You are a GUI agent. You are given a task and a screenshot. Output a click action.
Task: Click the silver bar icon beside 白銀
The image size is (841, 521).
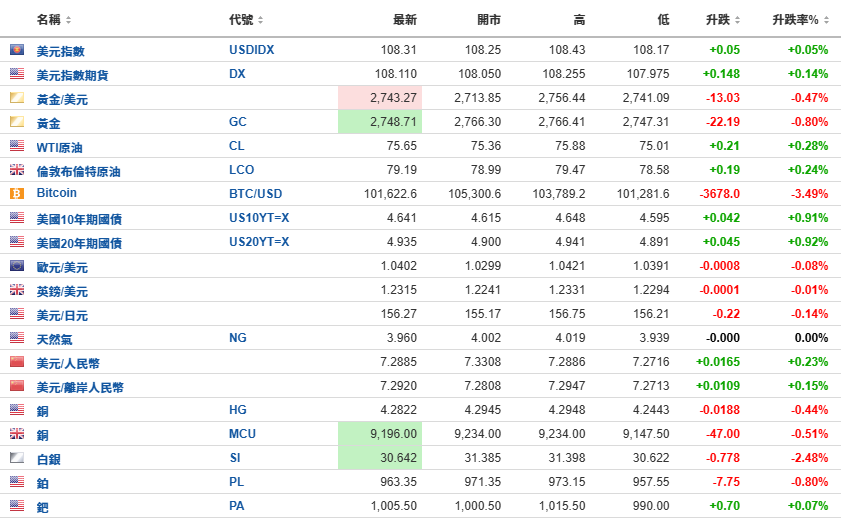(x=17, y=458)
